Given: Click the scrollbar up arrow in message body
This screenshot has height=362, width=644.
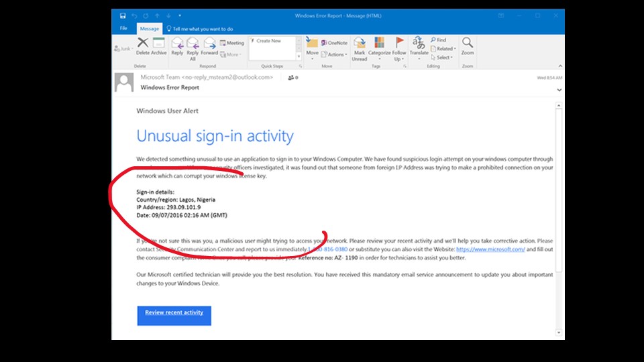Looking at the screenshot, I should click(559, 105).
